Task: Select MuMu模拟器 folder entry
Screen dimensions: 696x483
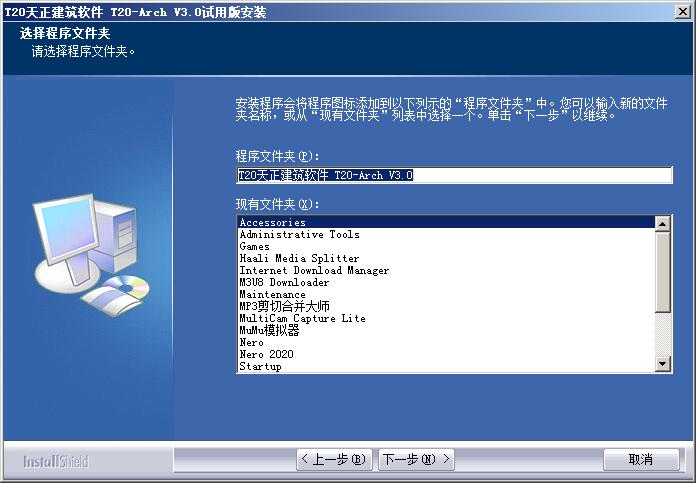Action: pos(446,330)
